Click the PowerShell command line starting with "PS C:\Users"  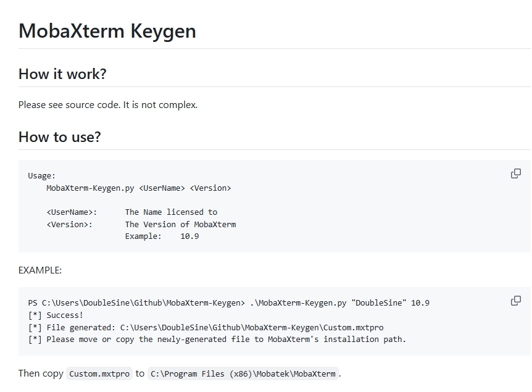[x=229, y=302]
